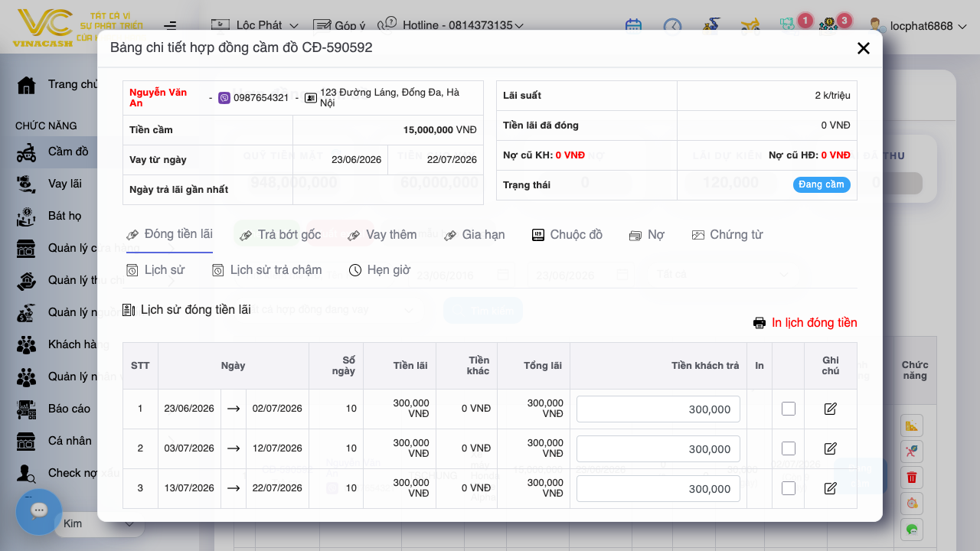Open Vay lãi in the sidebar
This screenshot has height=551, width=980.
[x=49, y=184]
